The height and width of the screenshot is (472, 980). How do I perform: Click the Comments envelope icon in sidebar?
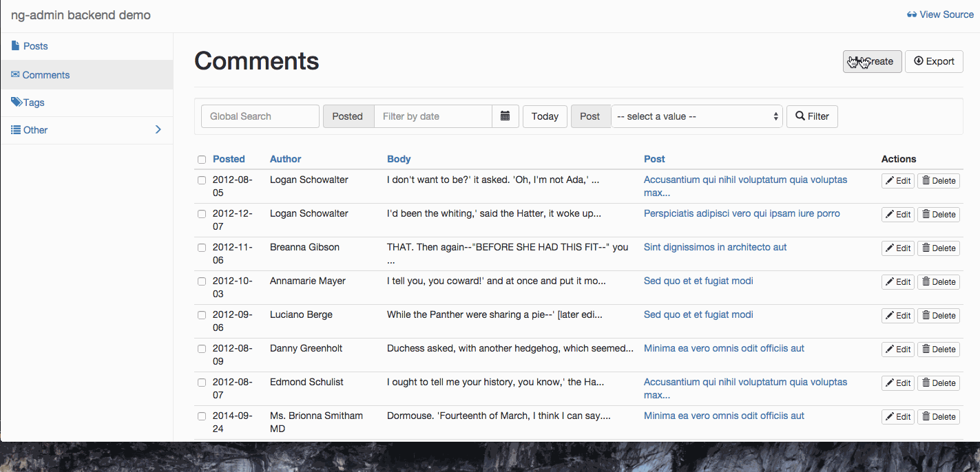tap(15, 74)
